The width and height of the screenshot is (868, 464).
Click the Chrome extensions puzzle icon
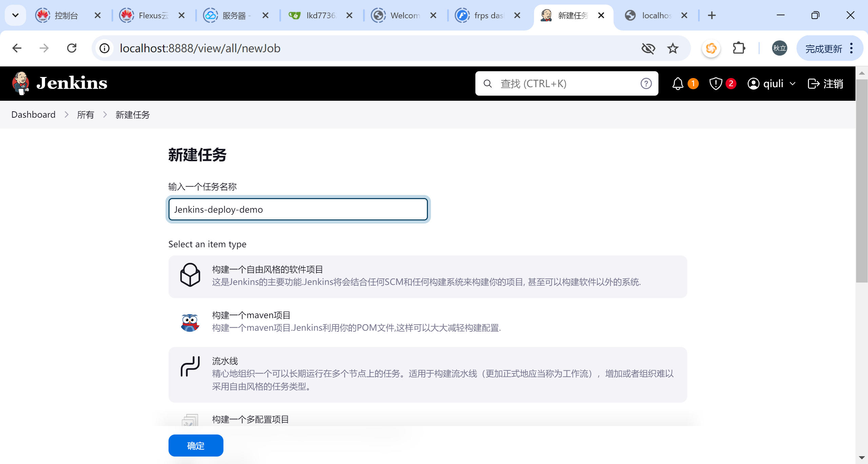pyautogui.click(x=739, y=48)
